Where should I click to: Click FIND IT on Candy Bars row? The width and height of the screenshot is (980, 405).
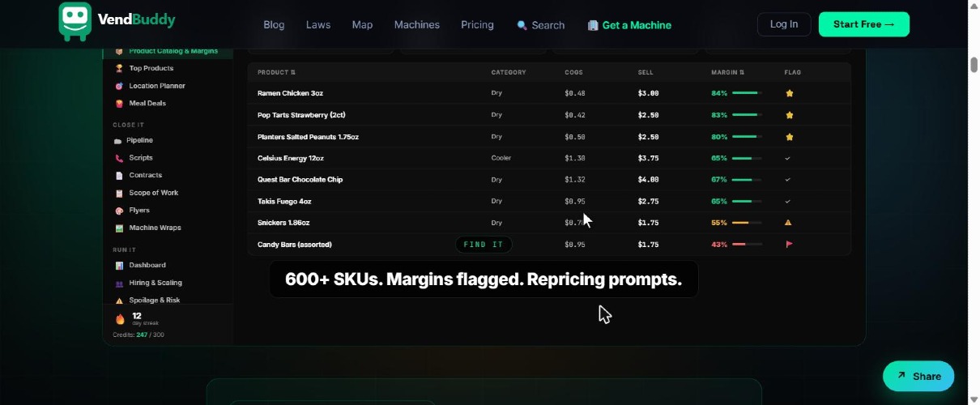click(484, 245)
